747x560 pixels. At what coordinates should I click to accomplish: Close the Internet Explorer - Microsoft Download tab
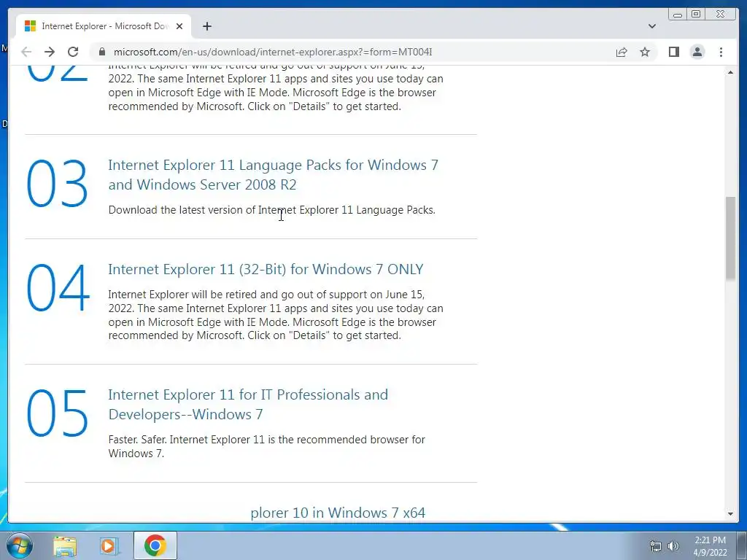(179, 26)
